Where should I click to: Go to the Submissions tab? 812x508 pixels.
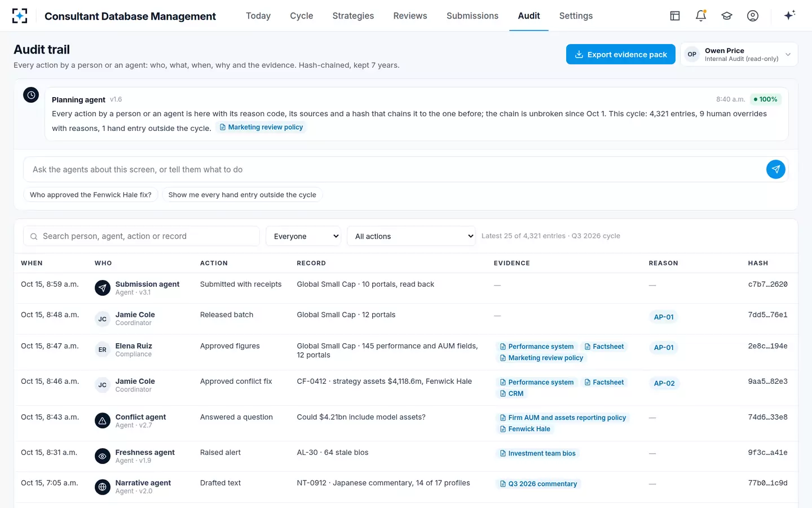473,16
